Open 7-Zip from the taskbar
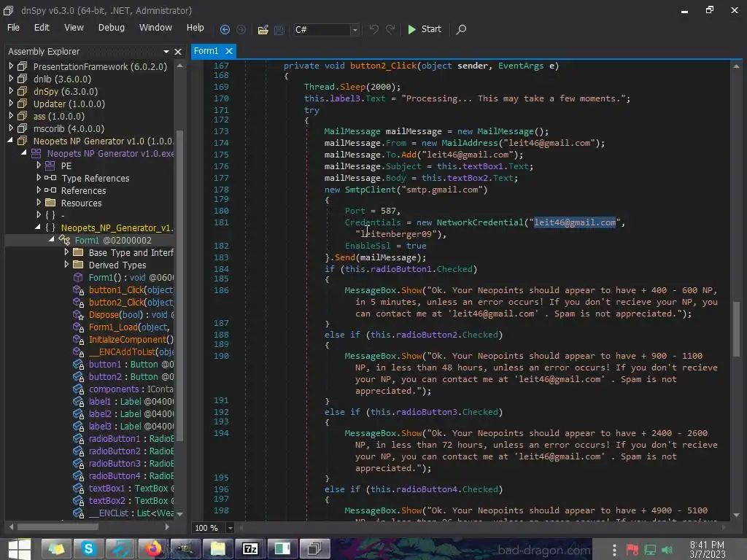The image size is (747, 560). [x=249, y=549]
